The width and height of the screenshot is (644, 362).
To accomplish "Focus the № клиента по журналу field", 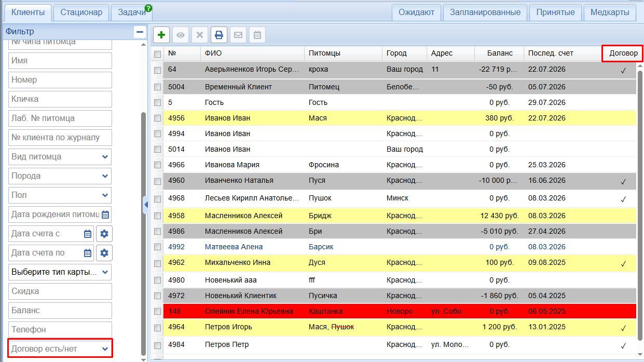I will [60, 138].
